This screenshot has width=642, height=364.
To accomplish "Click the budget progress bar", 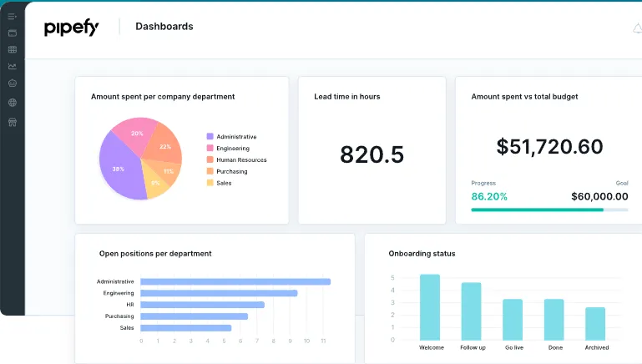I will pyautogui.click(x=549, y=210).
